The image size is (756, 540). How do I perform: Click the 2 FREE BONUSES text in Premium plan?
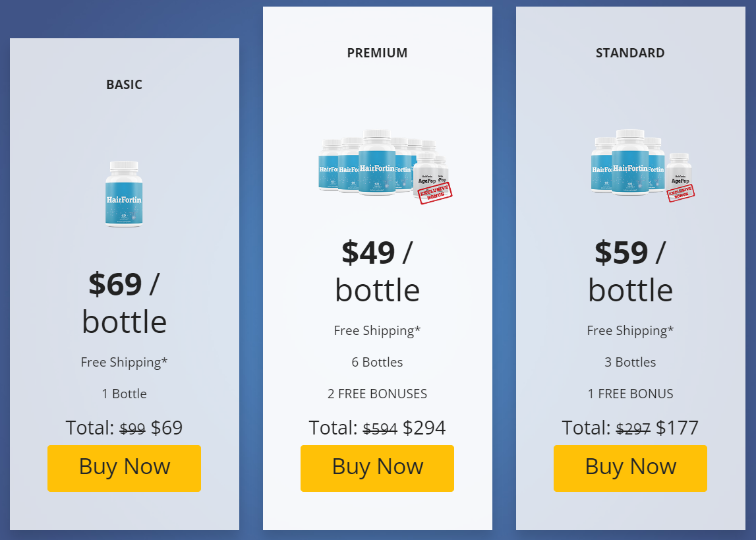[x=377, y=394]
